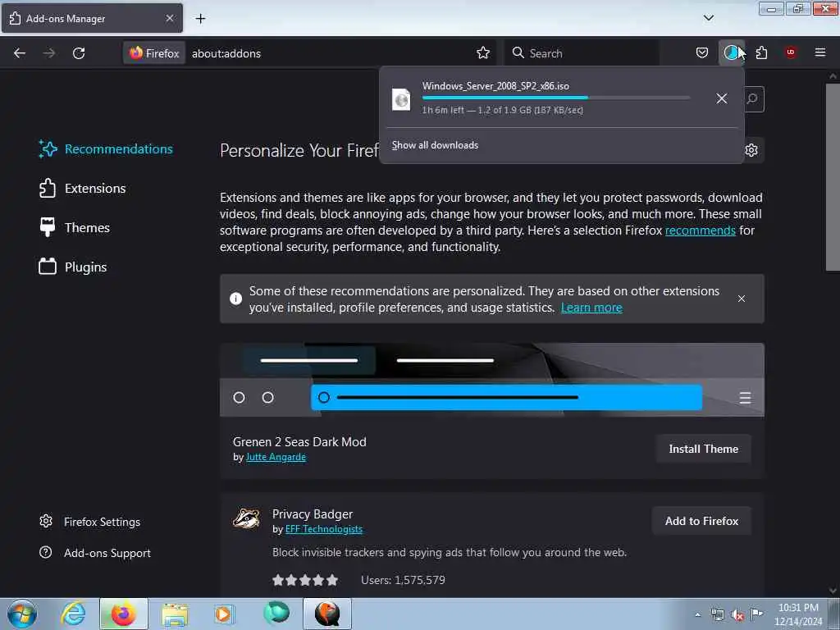Viewport: 840px width, 630px height.
Task: Open Extensions in the sidebar
Action: point(83,188)
